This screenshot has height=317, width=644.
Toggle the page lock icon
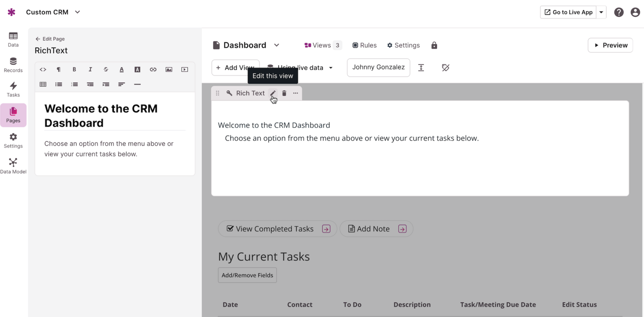point(434,45)
